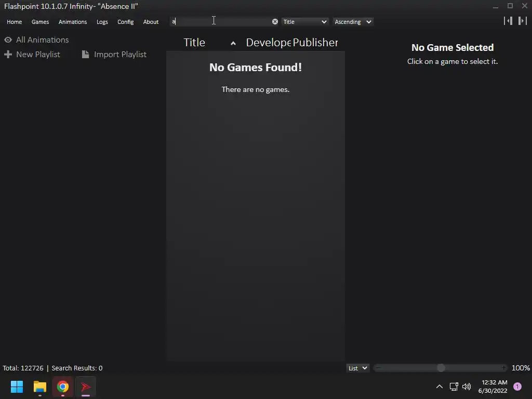The width and height of the screenshot is (532, 399).
Task: Click the eye icon beside All Animations
Action: [8, 39]
